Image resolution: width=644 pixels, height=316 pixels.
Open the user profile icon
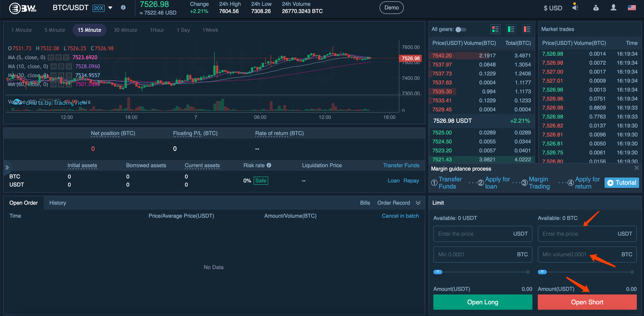click(x=613, y=7)
